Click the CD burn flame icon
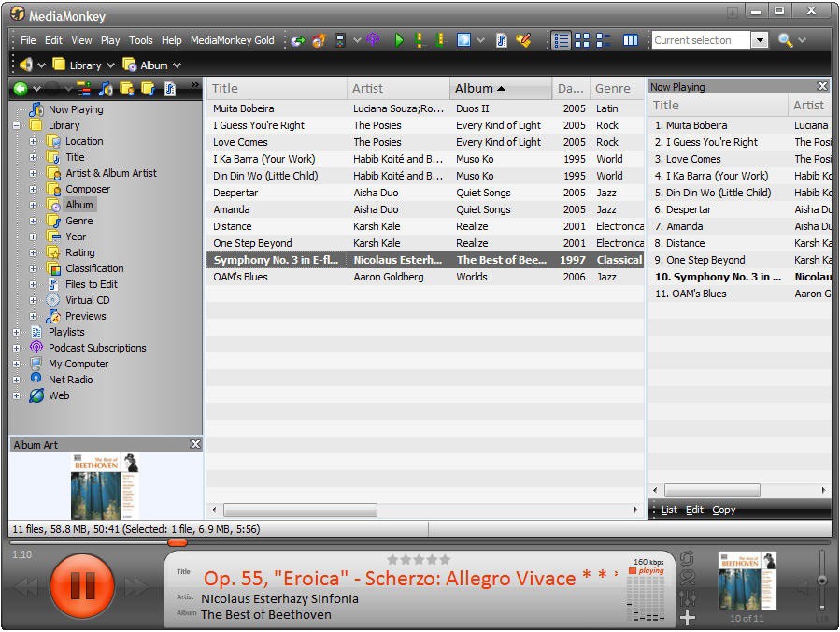Screen dimensions: 840x632 (x=320, y=40)
